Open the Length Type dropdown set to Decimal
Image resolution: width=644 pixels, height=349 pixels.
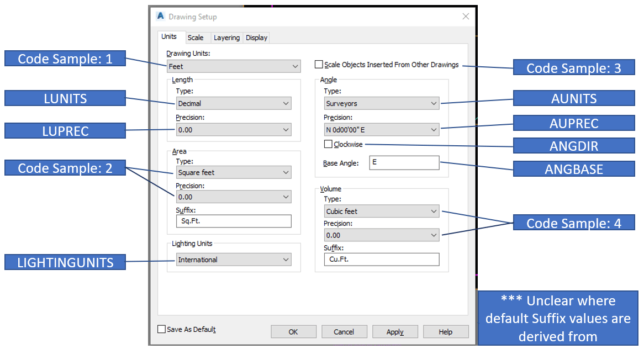pyautogui.click(x=233, y=103)
